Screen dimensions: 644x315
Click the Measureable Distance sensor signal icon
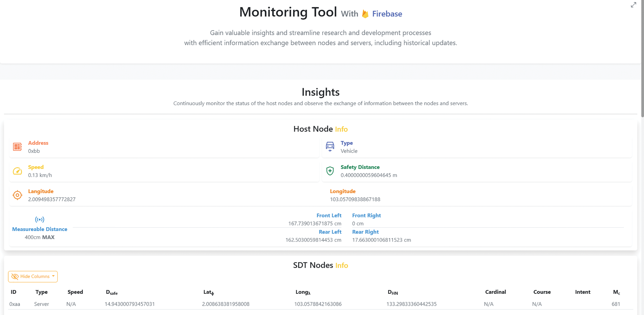pyautogui.click(x=40, y=219)
